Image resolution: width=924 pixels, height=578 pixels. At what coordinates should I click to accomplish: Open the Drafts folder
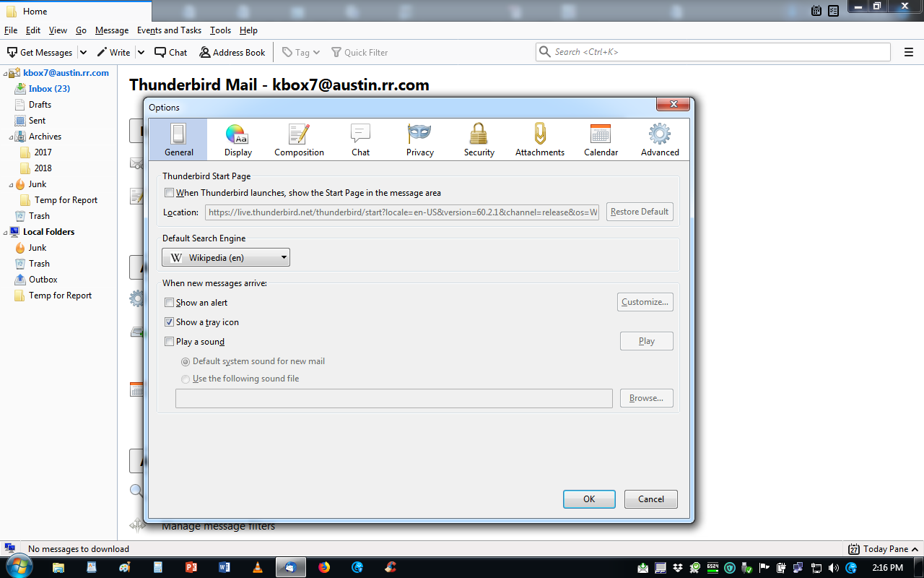40,105
